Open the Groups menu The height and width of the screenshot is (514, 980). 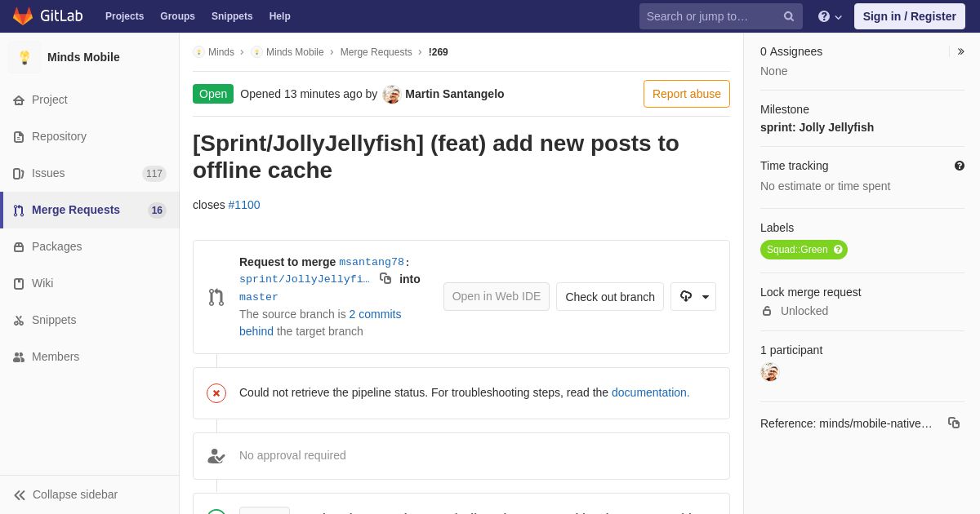(x=177, y=16)
